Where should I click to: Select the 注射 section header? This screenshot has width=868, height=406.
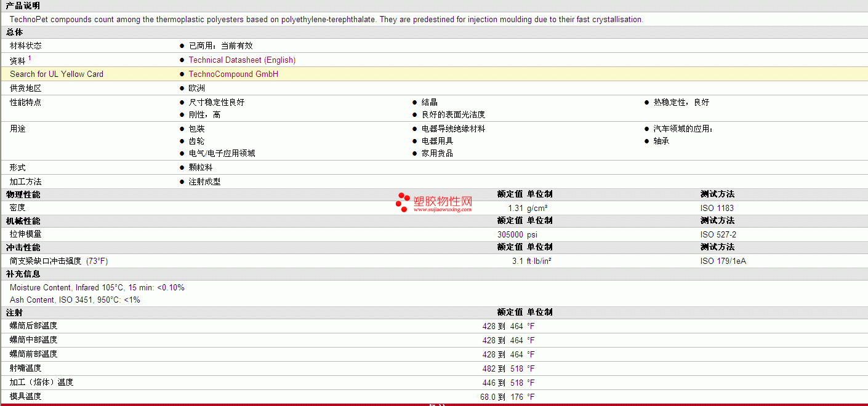coord(15,312)
